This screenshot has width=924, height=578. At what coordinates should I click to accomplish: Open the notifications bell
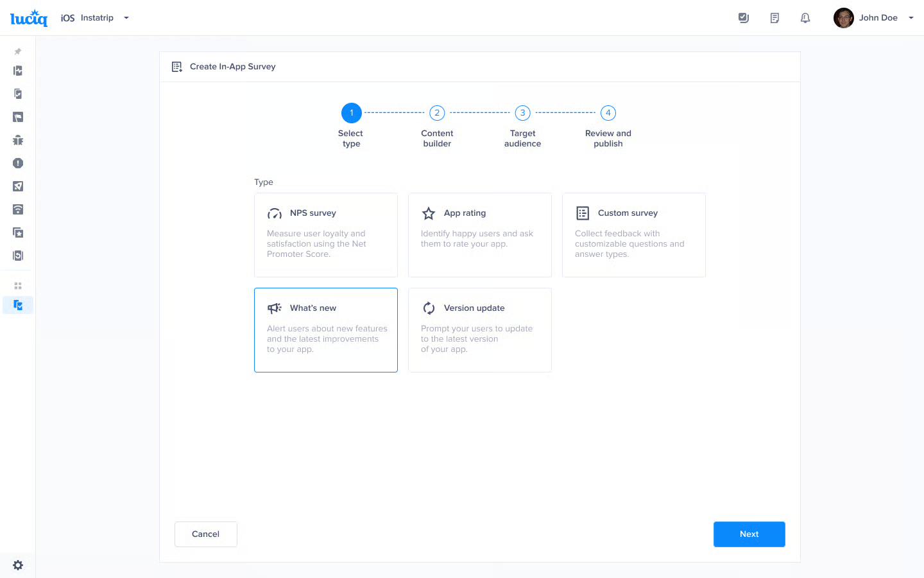(805, 18)
